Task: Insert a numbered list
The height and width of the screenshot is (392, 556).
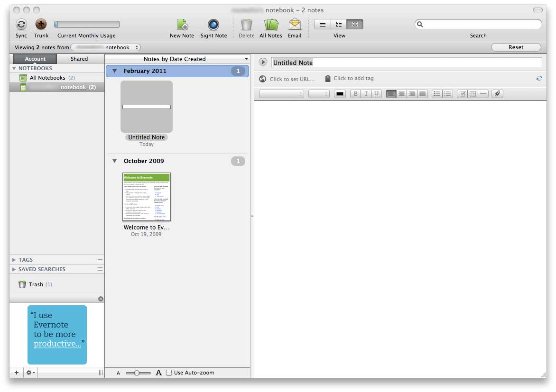Action: tap(447, 94)
